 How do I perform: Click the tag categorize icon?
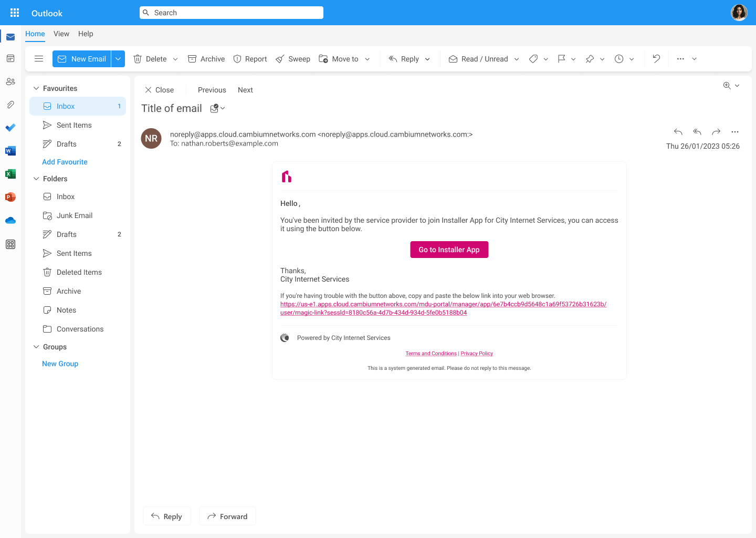[533, 59]
